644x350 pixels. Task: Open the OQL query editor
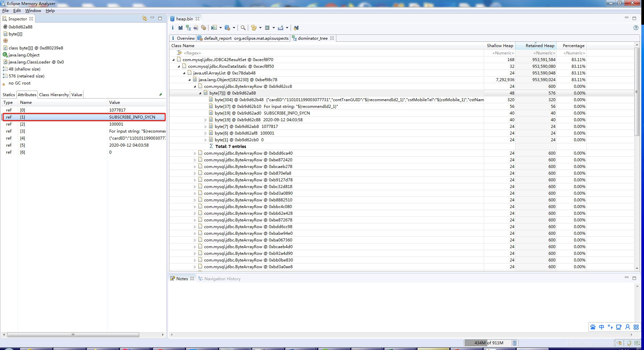click(196, 28)
